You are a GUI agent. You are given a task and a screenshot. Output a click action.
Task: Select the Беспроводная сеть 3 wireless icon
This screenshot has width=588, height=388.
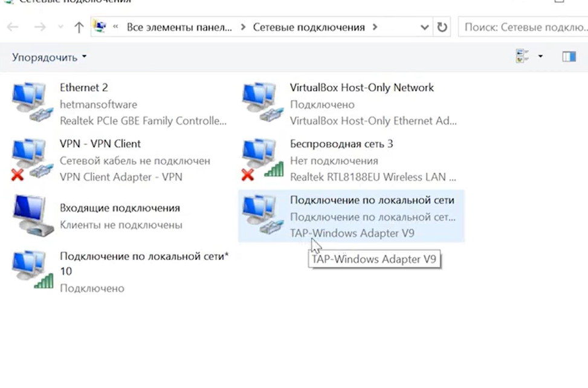coord(262,159)
